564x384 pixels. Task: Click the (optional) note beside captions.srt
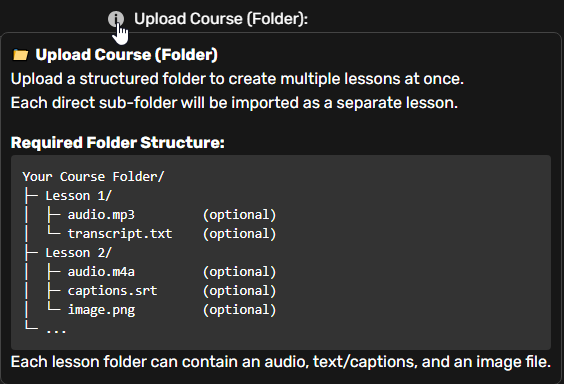(x=240, y=291)
